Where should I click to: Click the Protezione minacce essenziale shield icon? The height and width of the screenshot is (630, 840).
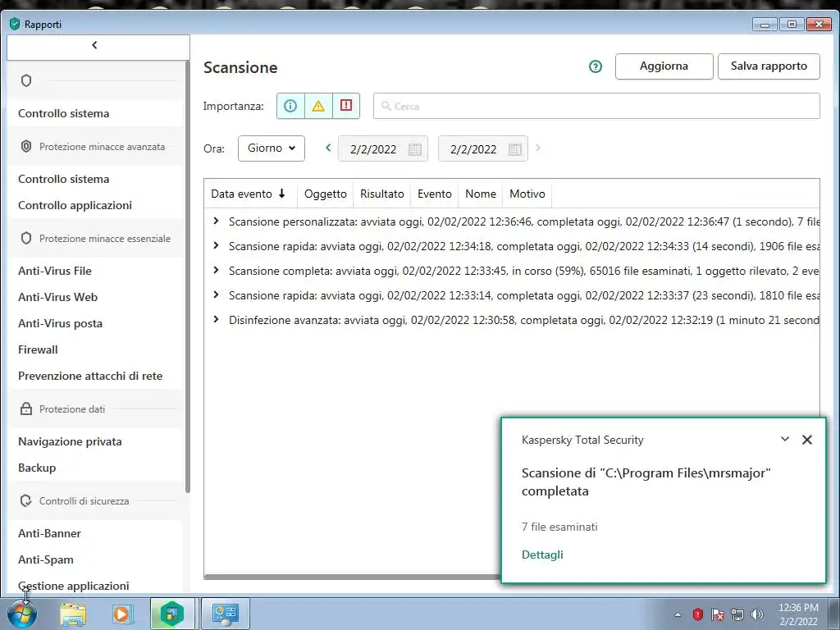tap(26, 239)
